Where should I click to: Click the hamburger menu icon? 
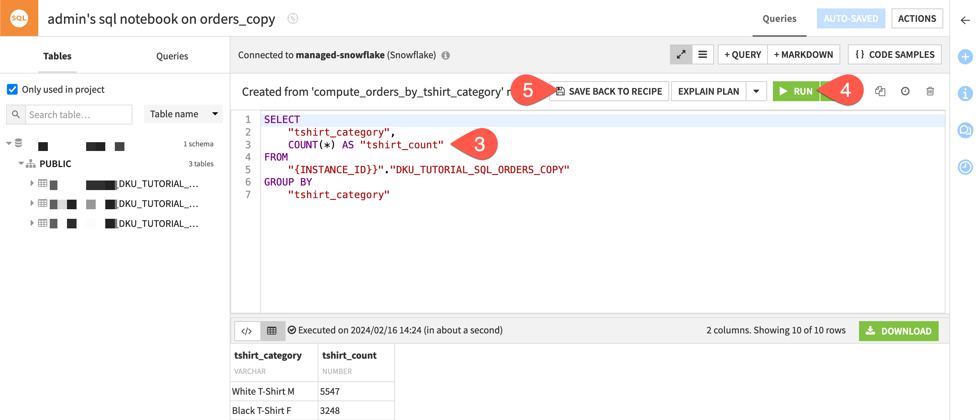(702, 54)
